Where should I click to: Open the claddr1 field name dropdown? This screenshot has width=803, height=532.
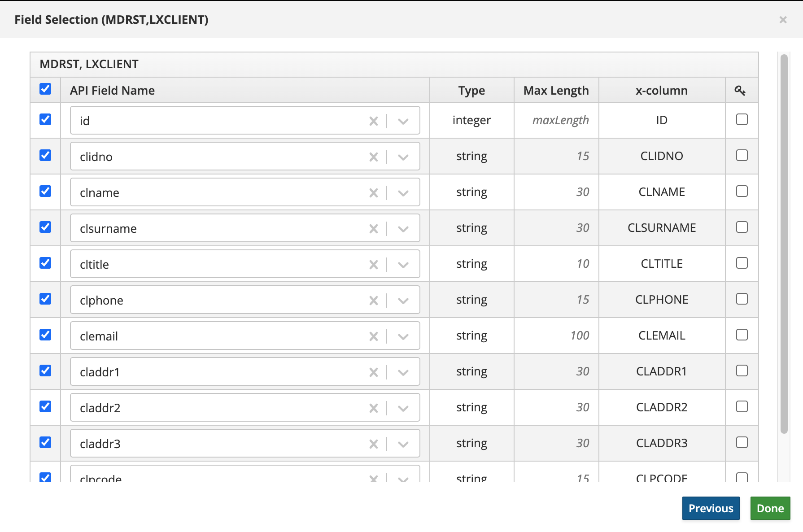point(403,372)
